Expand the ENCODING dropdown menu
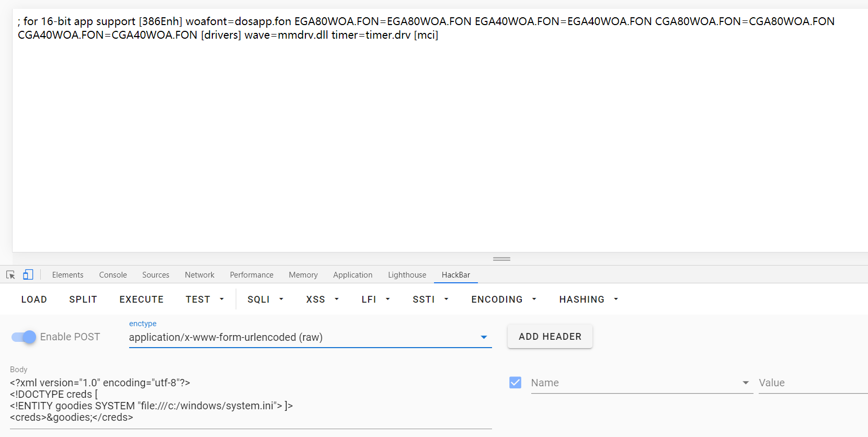868x437 pixels. click(504, 300)
